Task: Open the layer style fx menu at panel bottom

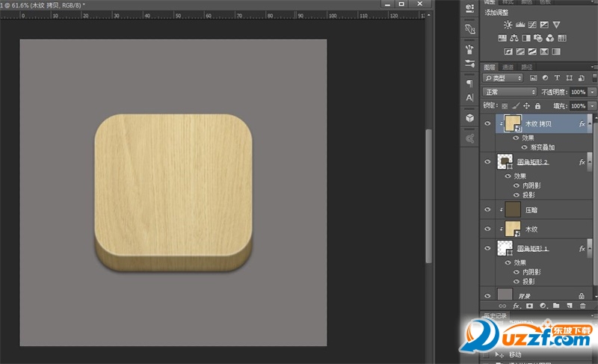Action: tap(516, 306)
